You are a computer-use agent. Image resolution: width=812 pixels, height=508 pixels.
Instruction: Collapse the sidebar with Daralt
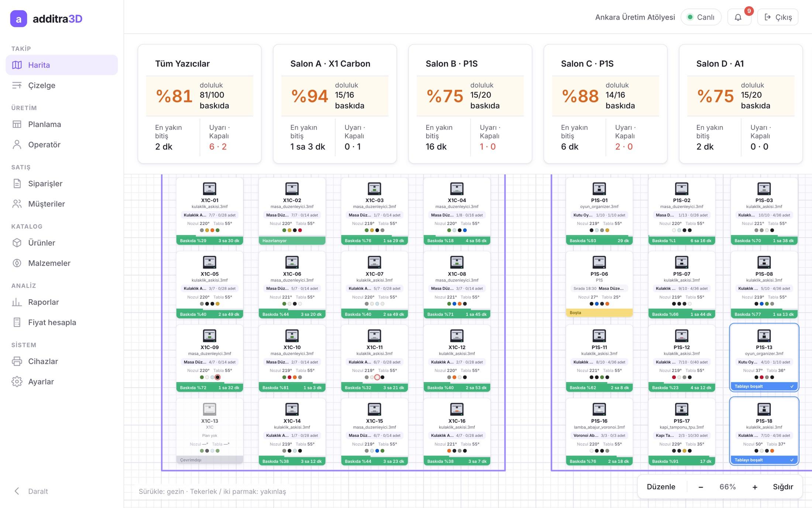click(x=31, y=491)
